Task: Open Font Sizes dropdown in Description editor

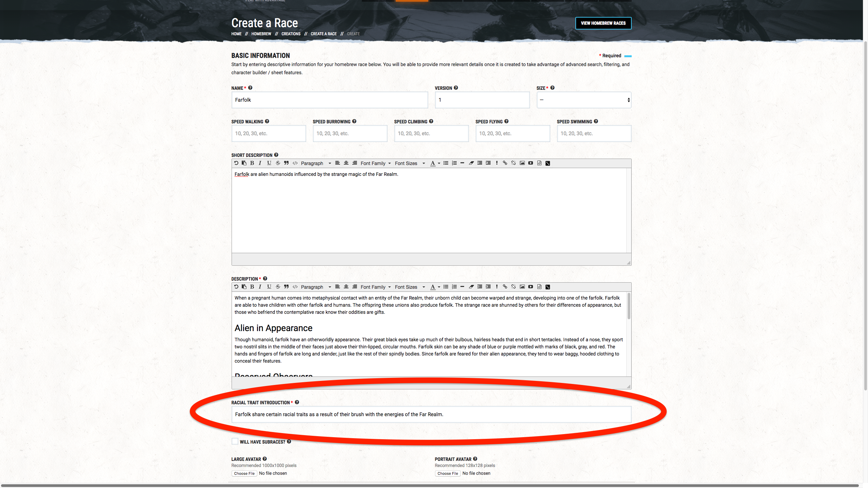Action: pyautogui.click(x=410, y=287)
